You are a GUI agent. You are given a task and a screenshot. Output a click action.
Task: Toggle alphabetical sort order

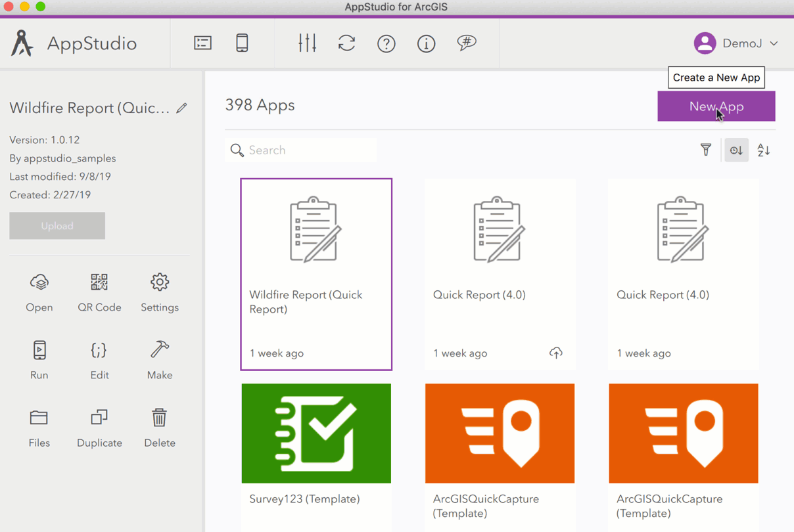[x=763, y=150]
